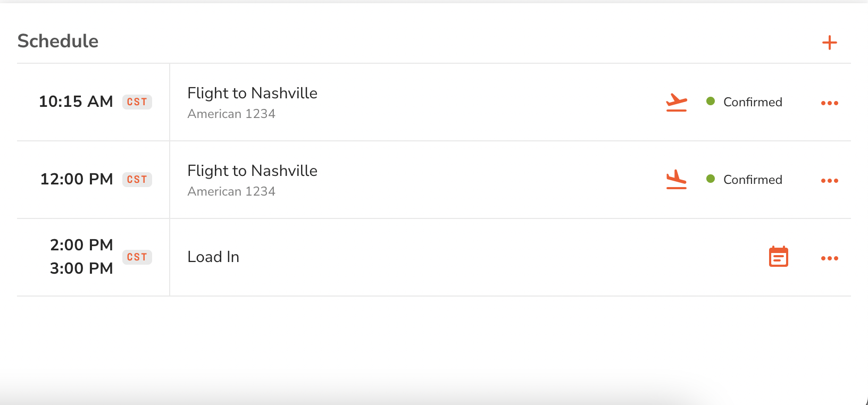This screenshot has width=868, height=405.
Task: Click the 12:00 PM time label
Action: pos(77,179)
